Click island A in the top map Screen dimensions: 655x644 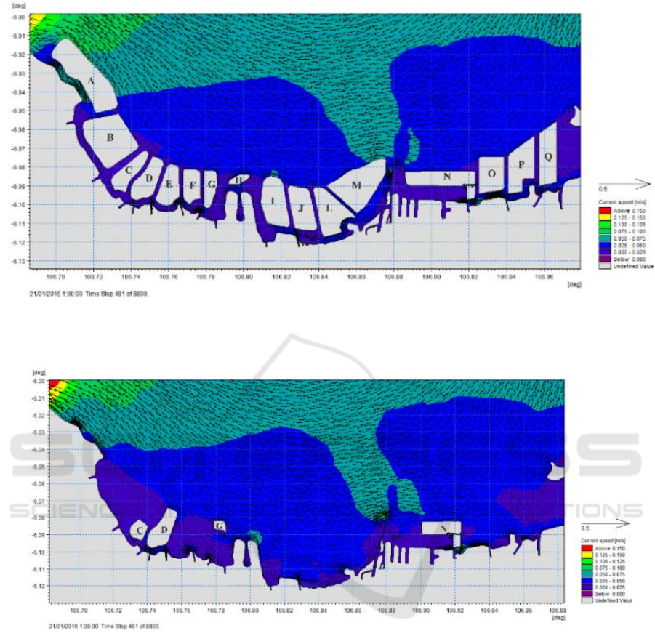tap(90, 81)
